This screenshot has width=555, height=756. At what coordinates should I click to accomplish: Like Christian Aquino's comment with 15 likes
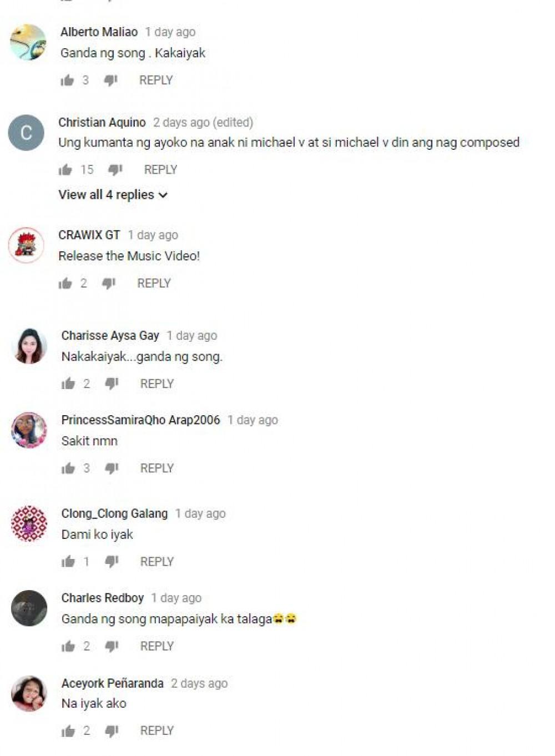point(65,170)
